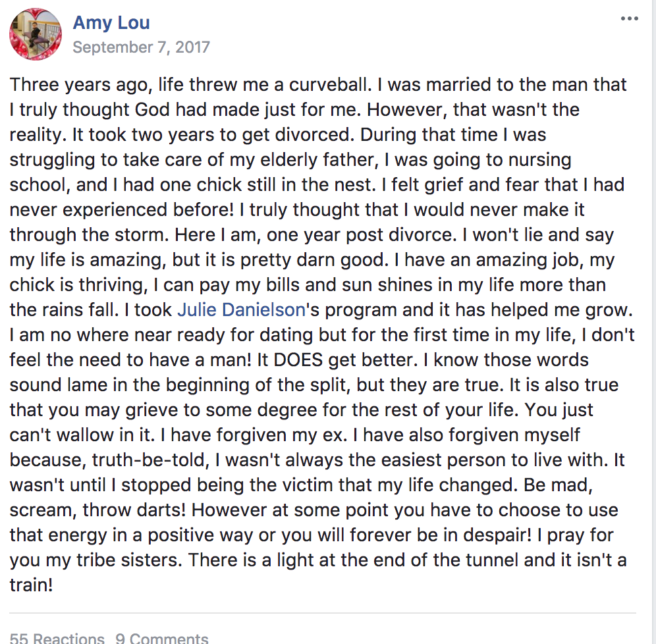Open Amy Lou's profile picture
656x644 pixels.
click(x=35, y=34)
